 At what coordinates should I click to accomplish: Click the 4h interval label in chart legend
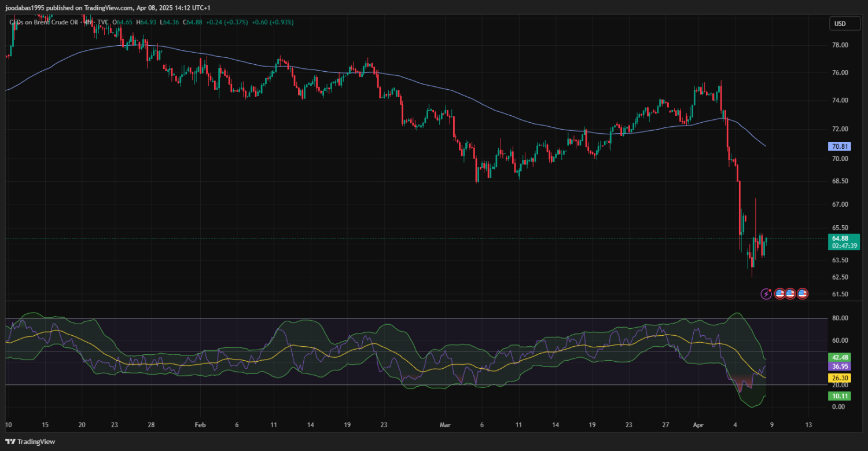tap(87, 22)
